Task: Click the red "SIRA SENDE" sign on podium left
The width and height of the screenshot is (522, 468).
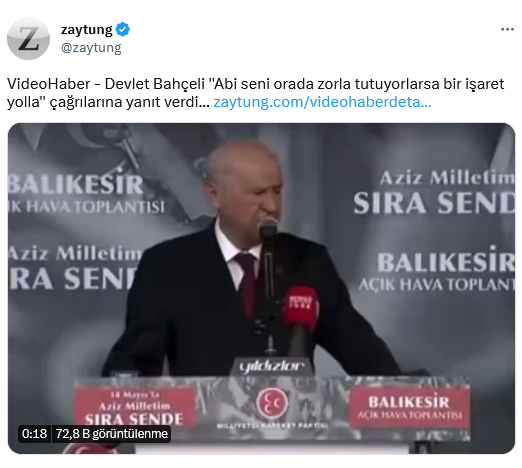Action: (x=134, y=407)
